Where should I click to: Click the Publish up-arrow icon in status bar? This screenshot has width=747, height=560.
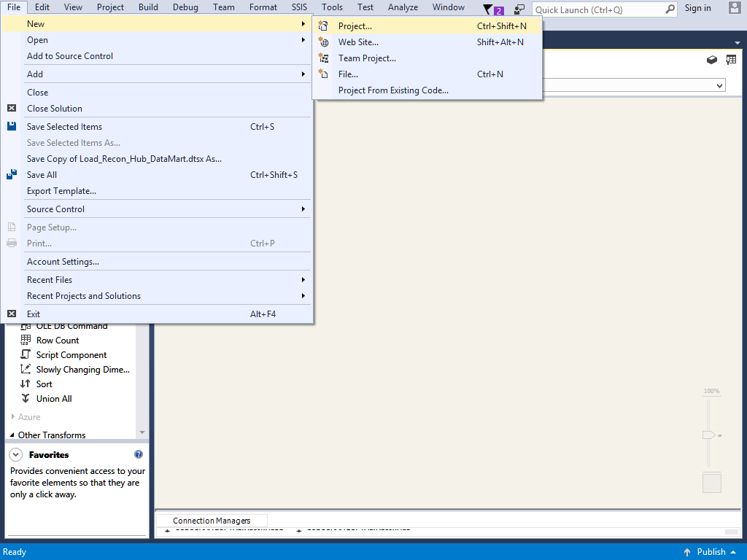(687, 552)
